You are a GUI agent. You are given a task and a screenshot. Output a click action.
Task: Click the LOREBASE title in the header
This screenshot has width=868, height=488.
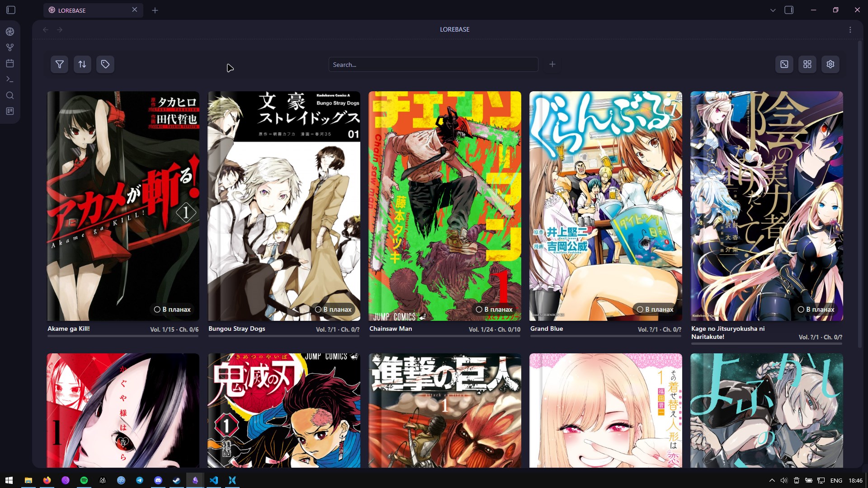tap(455, 29)
